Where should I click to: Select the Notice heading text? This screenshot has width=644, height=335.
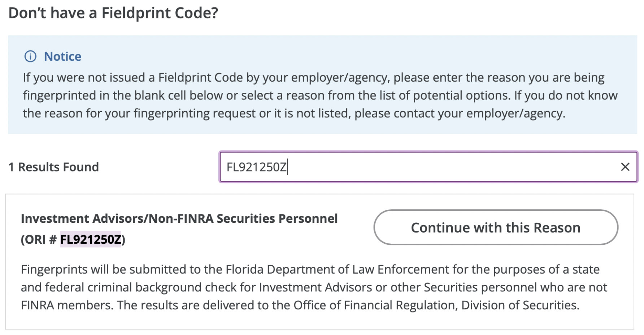[62, 56]
